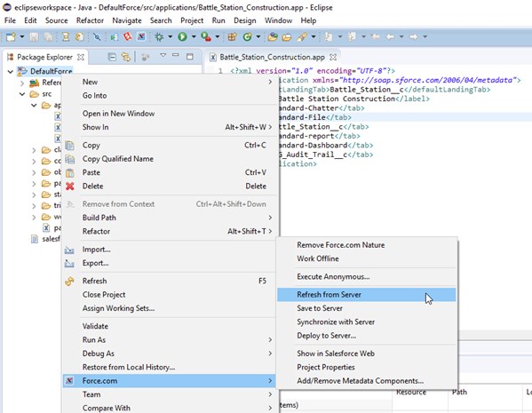Open the Design menu

tap(245, 20)
